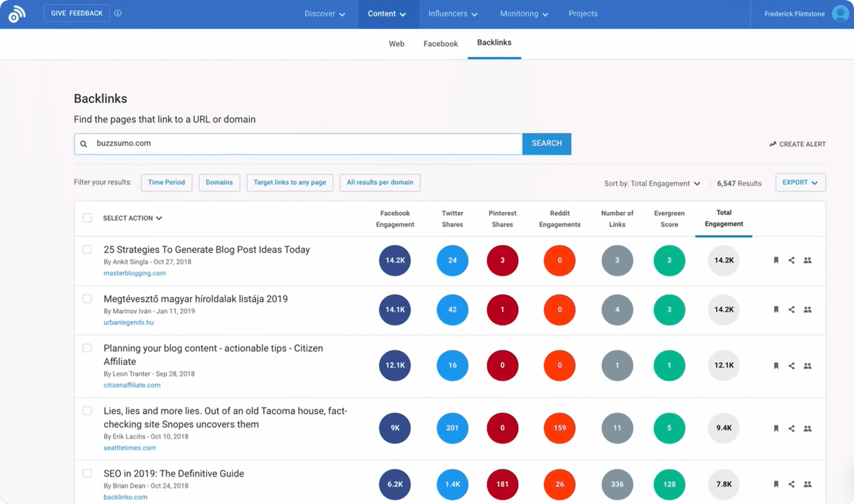Click the Target links to any page filter
This screenshot has width=854, height=504.
[x=290, y=183]
